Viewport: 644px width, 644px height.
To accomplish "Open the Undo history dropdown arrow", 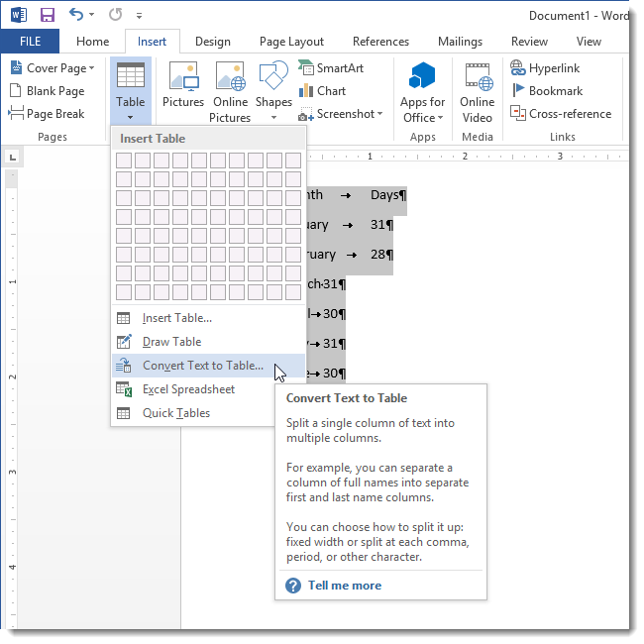I will point(91,15).
